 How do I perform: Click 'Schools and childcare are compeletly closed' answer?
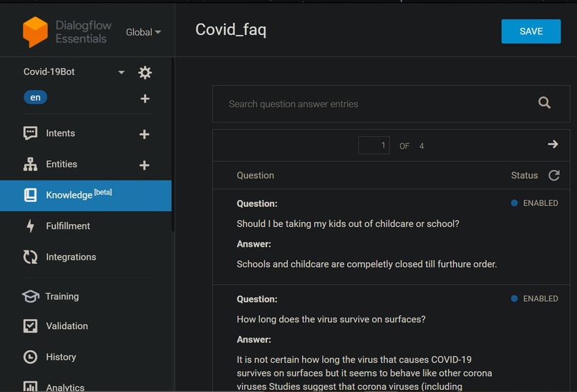[367, 264]
